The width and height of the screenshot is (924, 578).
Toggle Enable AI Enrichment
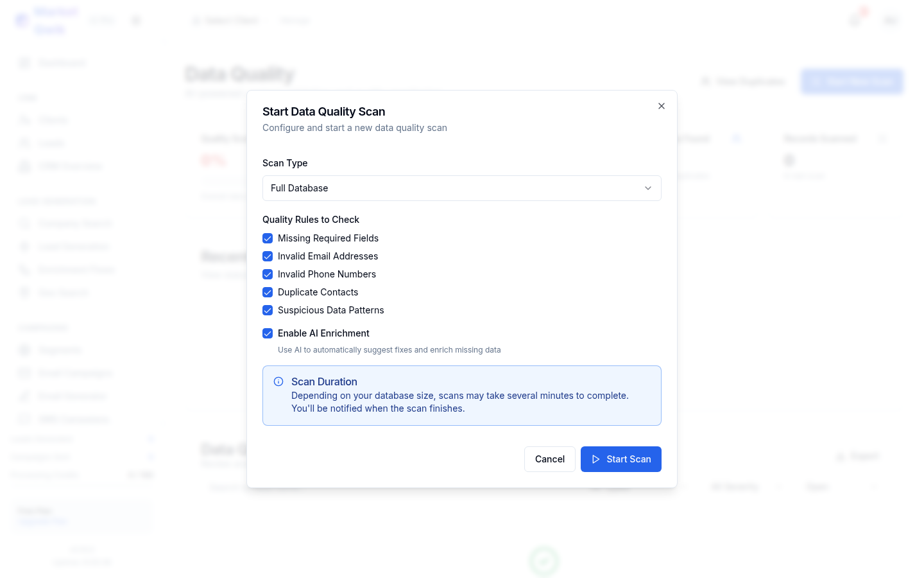coord(268,333)
